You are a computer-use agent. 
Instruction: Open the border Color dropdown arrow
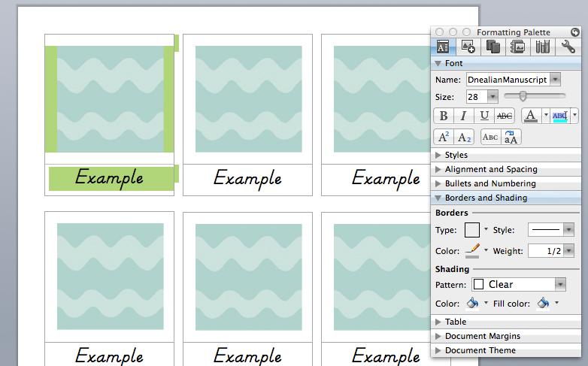(x=486, y=250)
